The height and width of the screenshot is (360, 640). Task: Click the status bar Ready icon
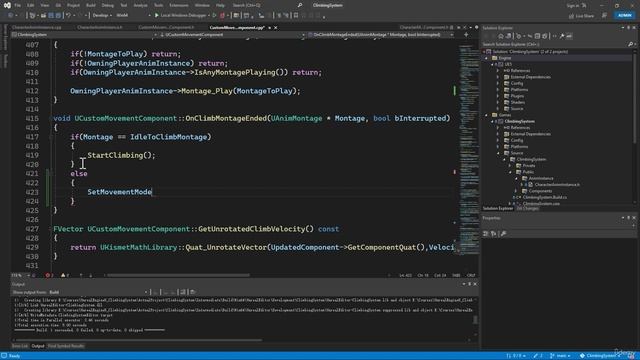coord(4,356)
